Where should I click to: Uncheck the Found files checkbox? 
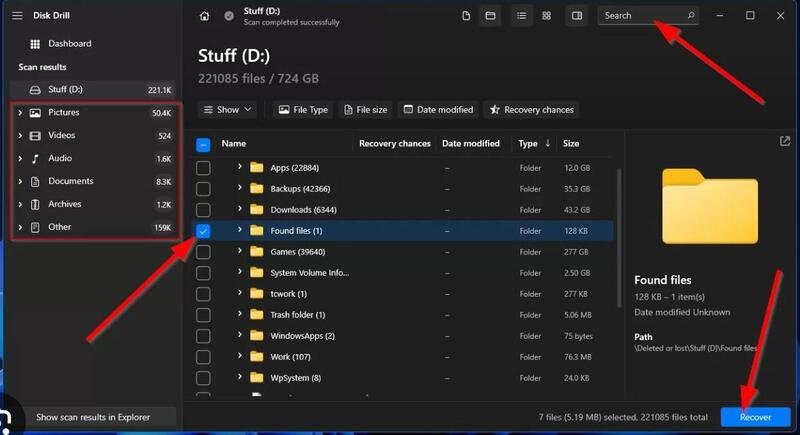203,230
